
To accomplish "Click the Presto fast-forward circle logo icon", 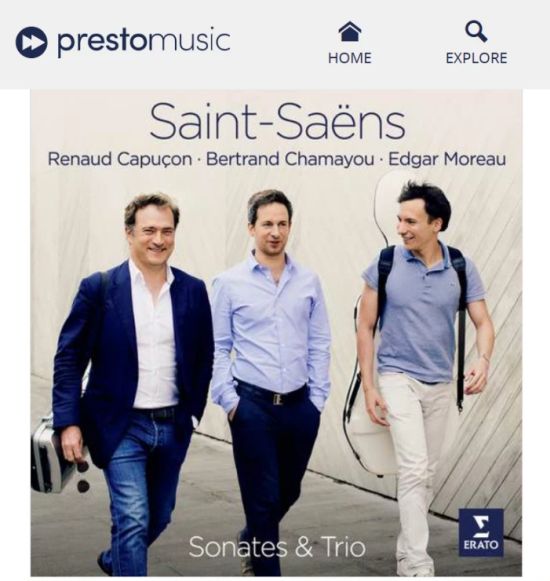I will pyautogui.click(x=32, y=42).
